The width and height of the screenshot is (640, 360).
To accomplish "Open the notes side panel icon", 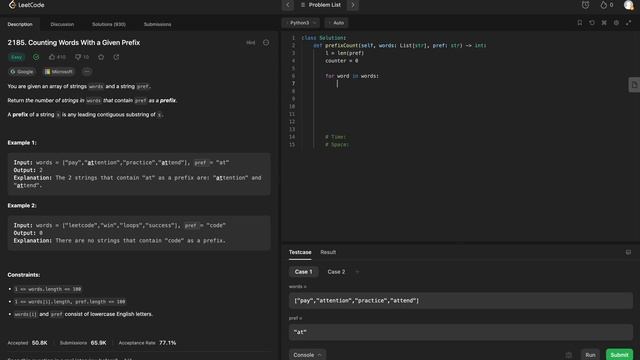I will click(x=634, y=85).
